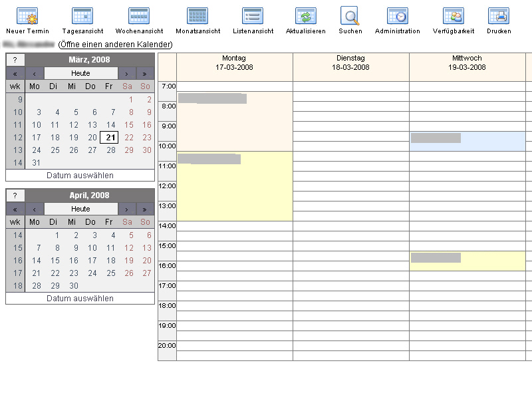Screen dimensions: 532x399
Task: Jump to next year in April calendar
Action: coord(145,209)
